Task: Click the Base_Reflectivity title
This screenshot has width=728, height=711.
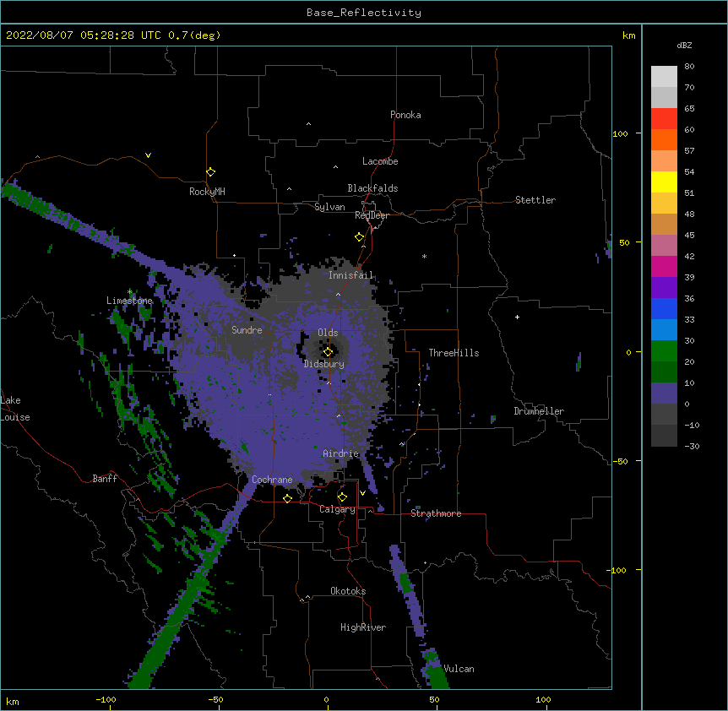Action: point(364,13)
